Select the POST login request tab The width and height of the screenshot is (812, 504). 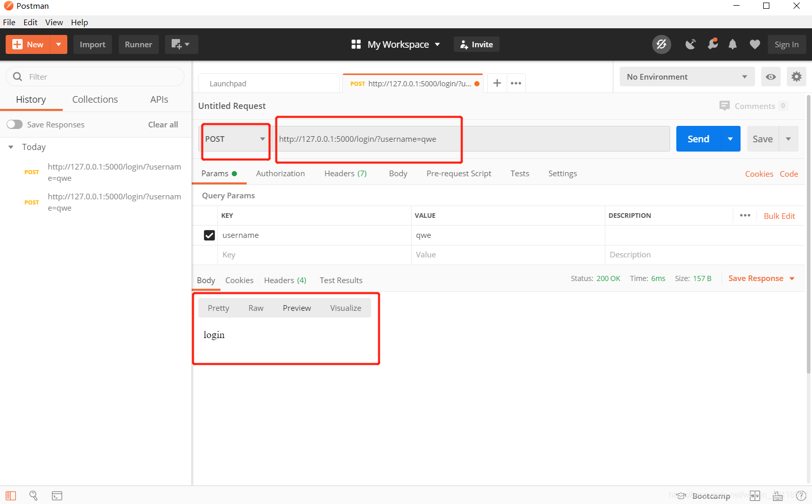click(x=413, y=84)
